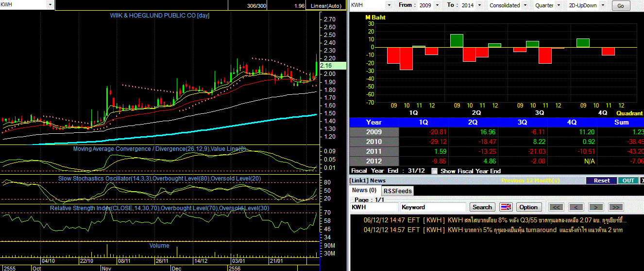Open the To year 2014 dropdown
The height and width of the screenshot is (271, 644).
pyautogui.click(x=479, y=5)
